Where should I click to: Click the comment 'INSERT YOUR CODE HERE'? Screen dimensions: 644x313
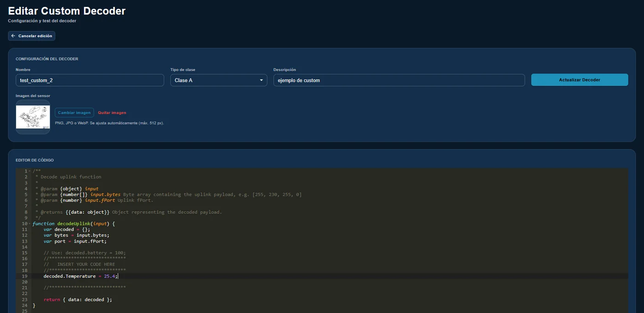[x=86, y=264]
